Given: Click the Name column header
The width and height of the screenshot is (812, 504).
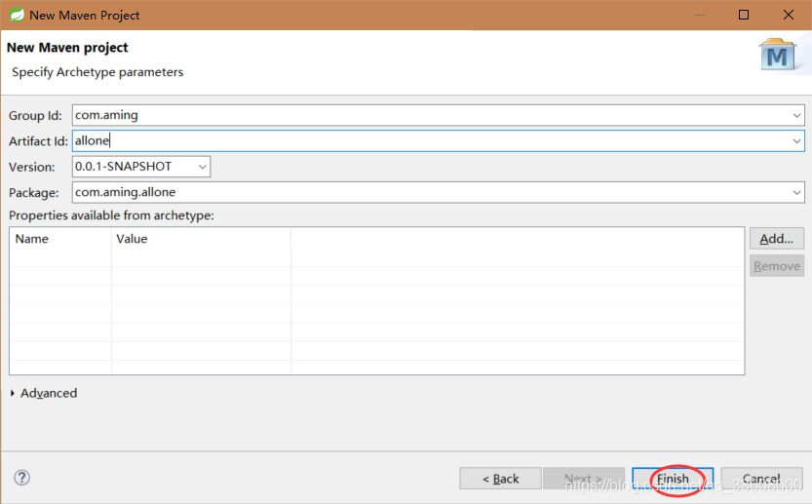Looking at the screenshot, I should click(60, 239).
